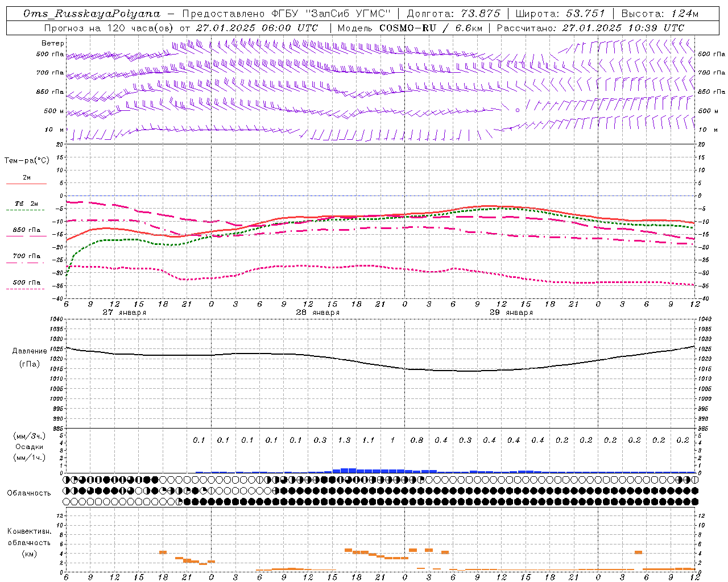This screenshot has width=728, height=582.
Task: Click the date label 27 января
Action: [x=124, y=313]
